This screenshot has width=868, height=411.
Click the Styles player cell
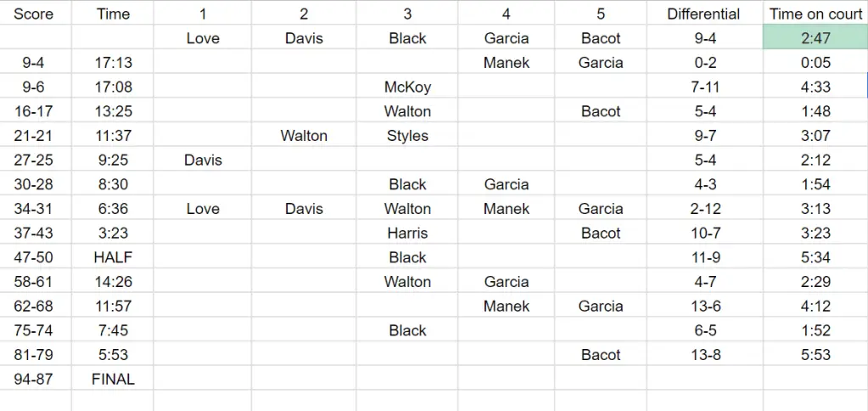(407, 136)
